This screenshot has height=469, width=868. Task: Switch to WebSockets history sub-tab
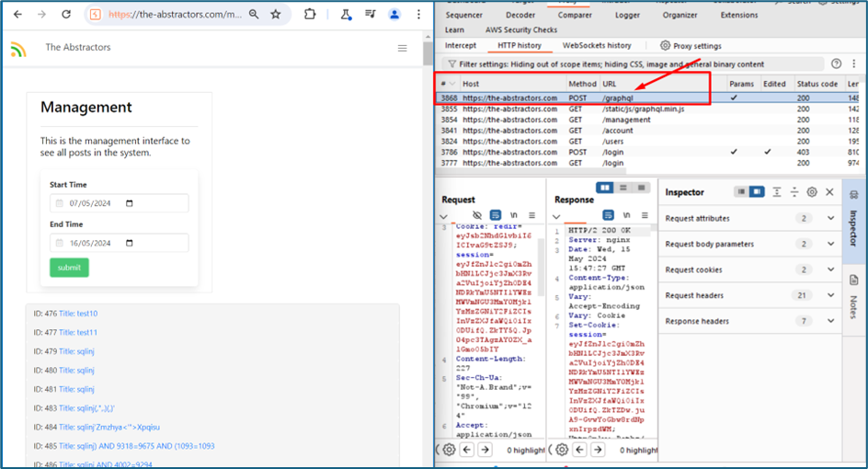tap(597, 45)
